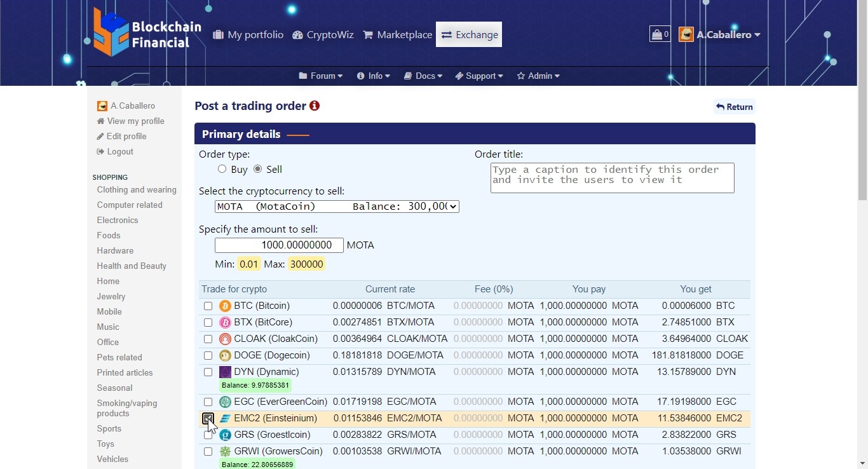Expand the A.Caballero account menu
This screenshot has height=469, width=868.
(720, 34)
